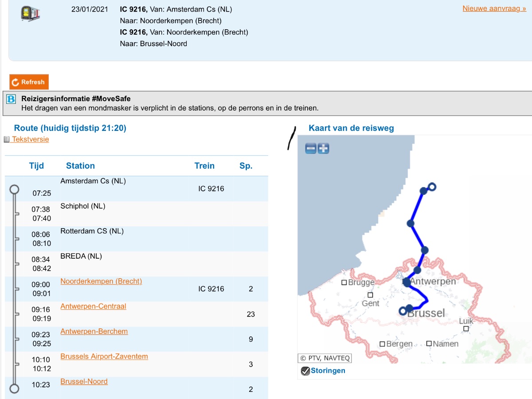Zoom out the map with minus icon

click(311, 149)
